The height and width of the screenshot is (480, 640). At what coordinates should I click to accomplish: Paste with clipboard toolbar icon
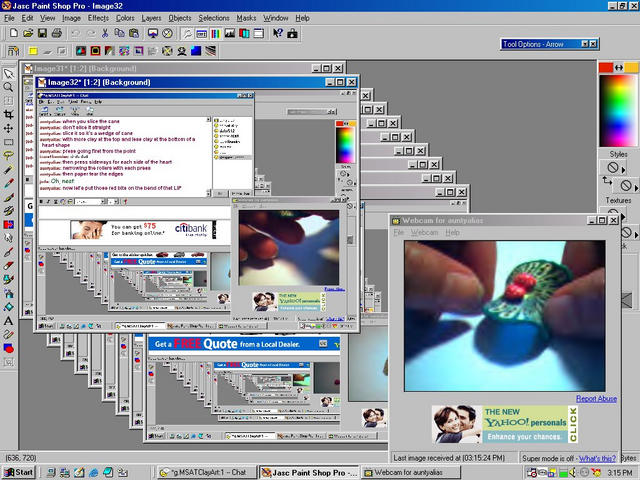(134, 33)
